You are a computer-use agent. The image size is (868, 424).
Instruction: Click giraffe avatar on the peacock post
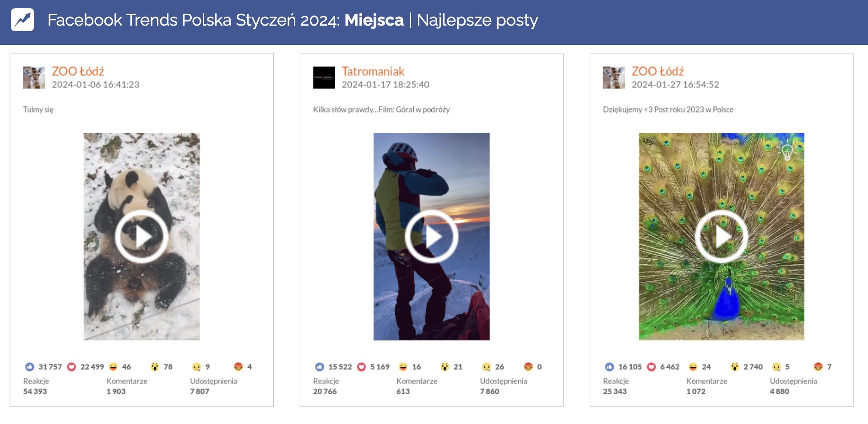coord(614,77)
